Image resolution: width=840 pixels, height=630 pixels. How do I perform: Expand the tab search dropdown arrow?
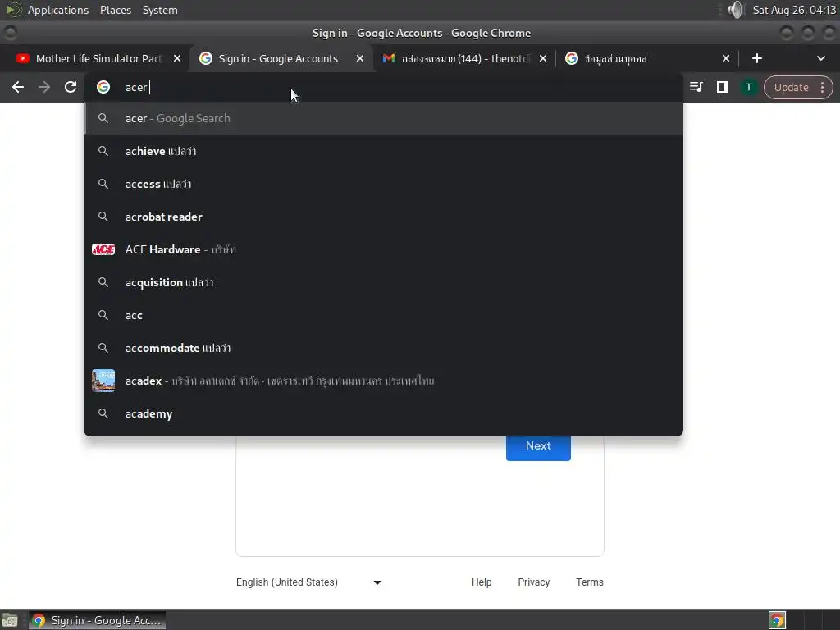(820, 58)
